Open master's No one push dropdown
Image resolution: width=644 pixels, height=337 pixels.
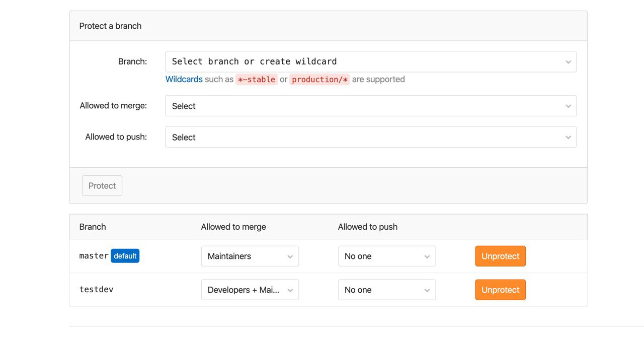pyautogui.click(x=387, y=256)
